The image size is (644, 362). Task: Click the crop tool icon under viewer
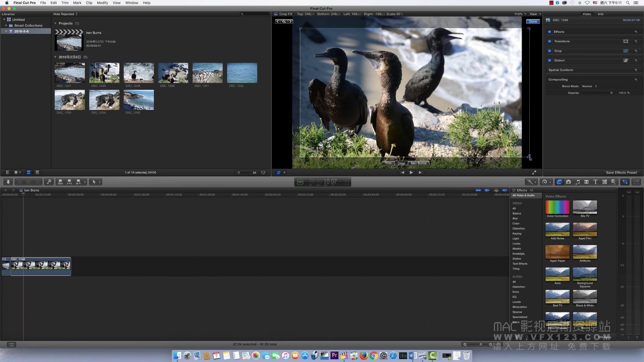[278, 173]
